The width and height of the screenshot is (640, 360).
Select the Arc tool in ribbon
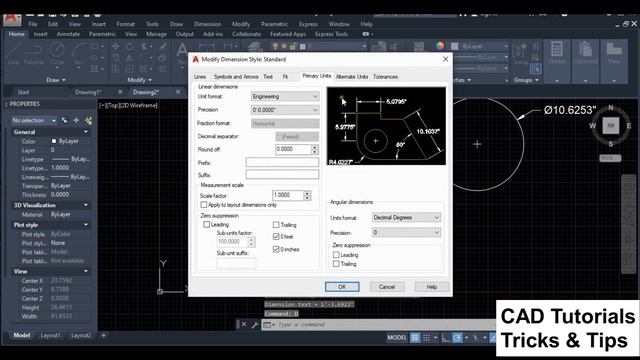click(x=78, y=53)
